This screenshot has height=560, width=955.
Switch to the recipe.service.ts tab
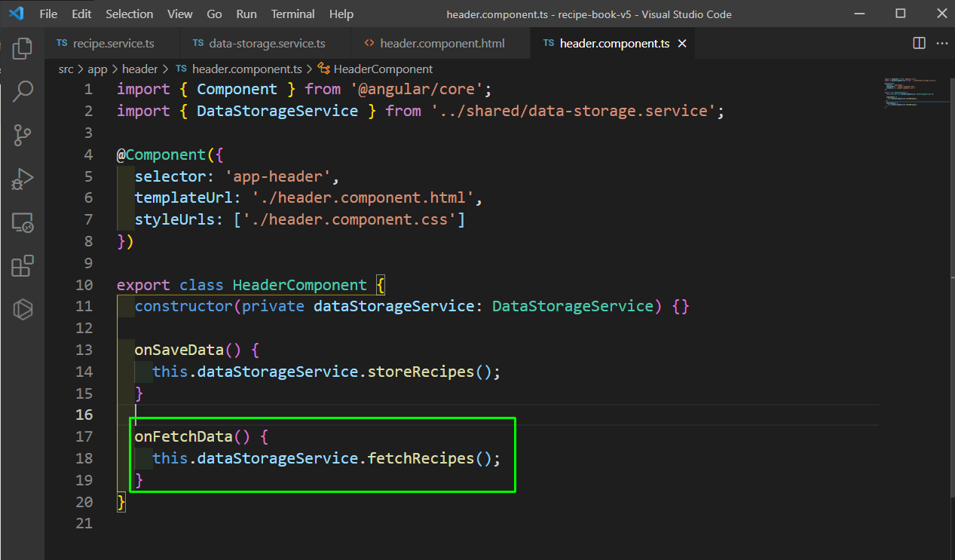(112, 44)
